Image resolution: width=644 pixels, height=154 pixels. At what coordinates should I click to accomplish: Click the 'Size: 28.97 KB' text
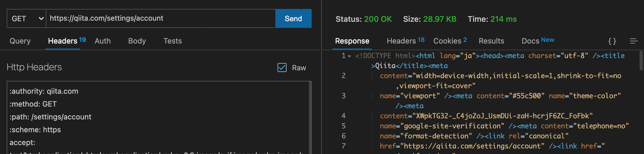pos(430,19)
